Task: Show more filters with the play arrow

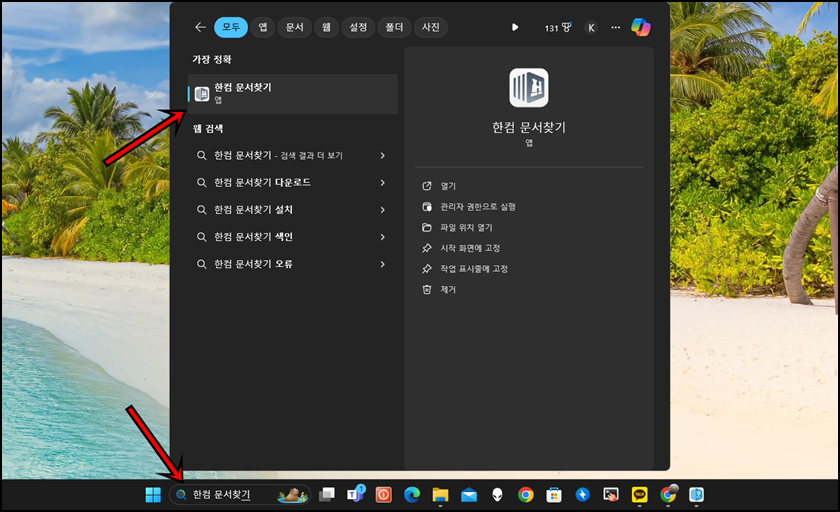Action: pos(515,27)
